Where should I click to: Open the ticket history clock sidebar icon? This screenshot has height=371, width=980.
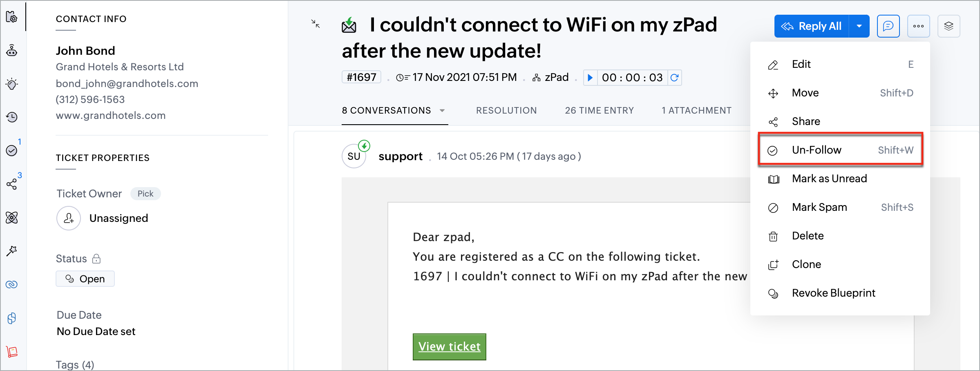pyautogui.click(x=12, y=117)
